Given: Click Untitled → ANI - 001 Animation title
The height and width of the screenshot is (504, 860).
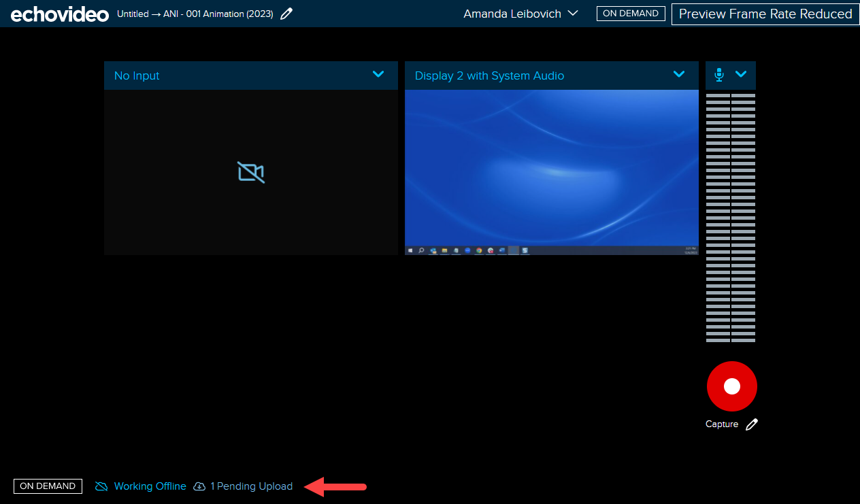Looking at the screenshot, I should tap(195, 14).
